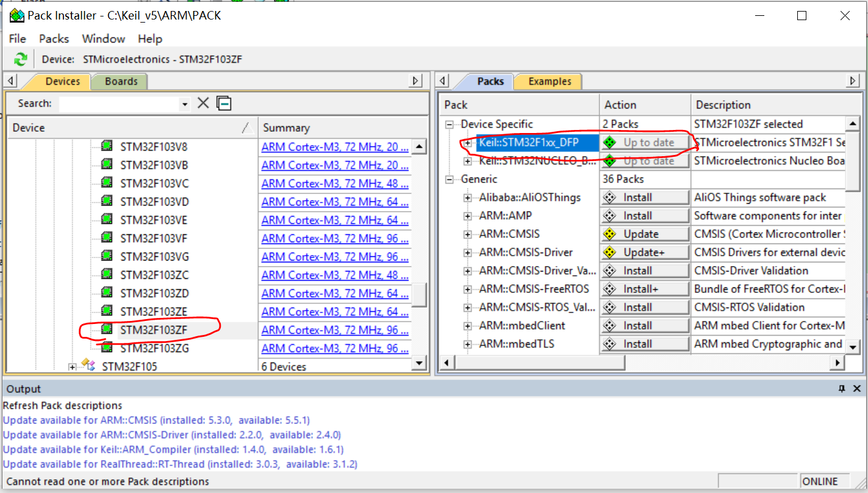Expand the Alibaba::AliOSThings pack

click(x=468, y=198)
